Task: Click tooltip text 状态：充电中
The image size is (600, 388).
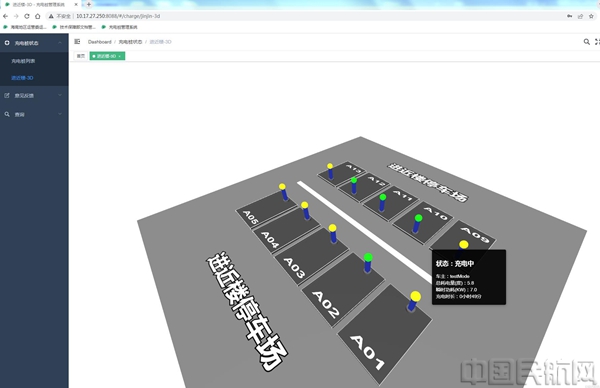Action: click(455, 263)
